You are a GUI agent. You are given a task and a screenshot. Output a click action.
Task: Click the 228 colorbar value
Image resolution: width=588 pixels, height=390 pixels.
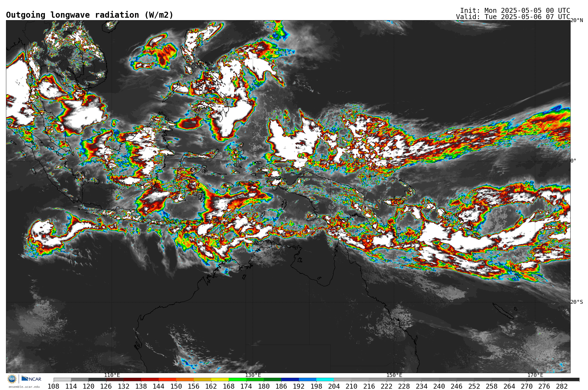[x=404, y=386]
